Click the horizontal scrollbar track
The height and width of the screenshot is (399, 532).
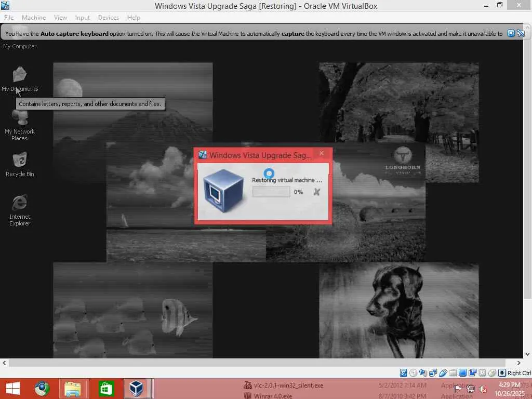[257, 363]
